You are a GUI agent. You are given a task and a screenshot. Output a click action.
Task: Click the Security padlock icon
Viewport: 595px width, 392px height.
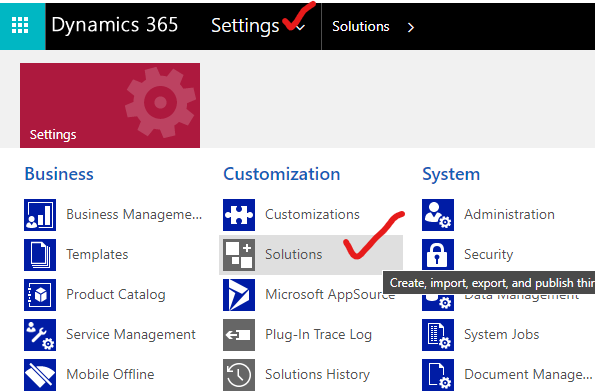pos(438,254)
